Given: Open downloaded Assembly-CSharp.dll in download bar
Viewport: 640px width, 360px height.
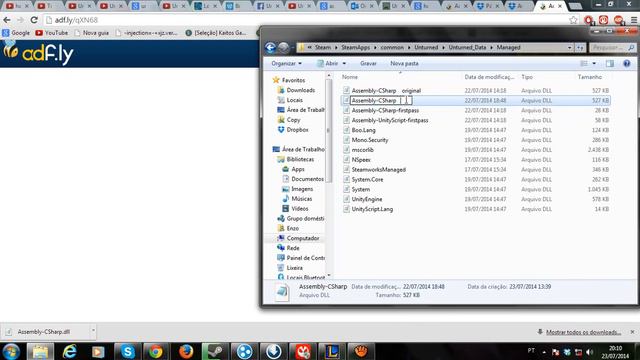Looking at the screenshot, I should tap(44, 332).
